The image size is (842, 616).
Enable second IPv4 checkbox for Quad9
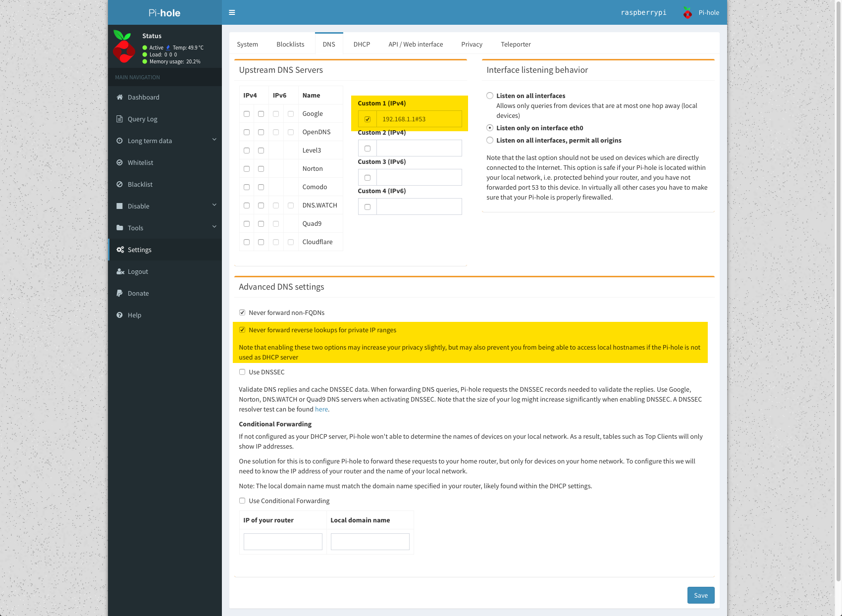261,224
